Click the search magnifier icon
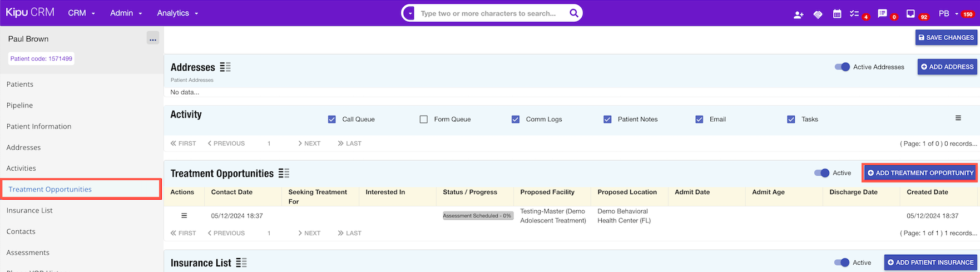The image size is (980, 272). (x=573, y=13)
